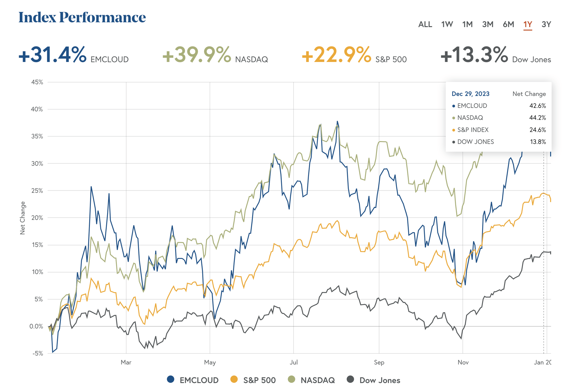
Task: Click the NASDAQ tooltip row label
Action: coord(470,118)
